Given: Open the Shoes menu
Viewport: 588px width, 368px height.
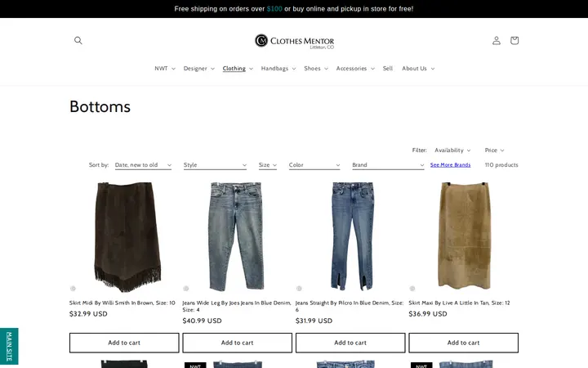Looking at the screenshot, I should coord(316,69).
